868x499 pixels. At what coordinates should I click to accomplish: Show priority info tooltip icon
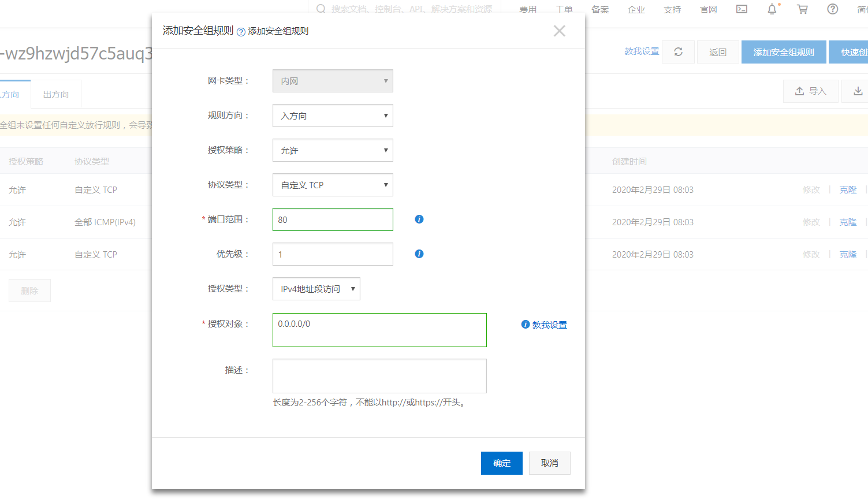click(x=419, y=254)
